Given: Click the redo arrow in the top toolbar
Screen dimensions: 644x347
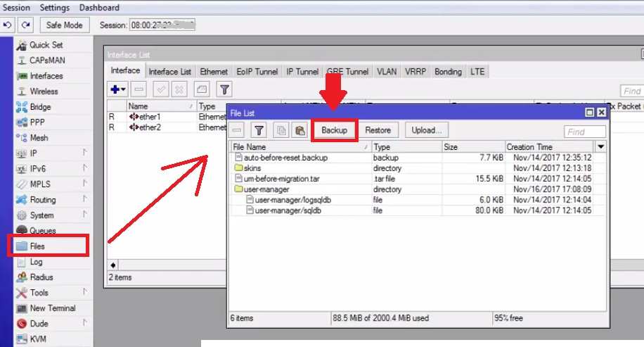Looking at the screenshot, I should [25, 25].
